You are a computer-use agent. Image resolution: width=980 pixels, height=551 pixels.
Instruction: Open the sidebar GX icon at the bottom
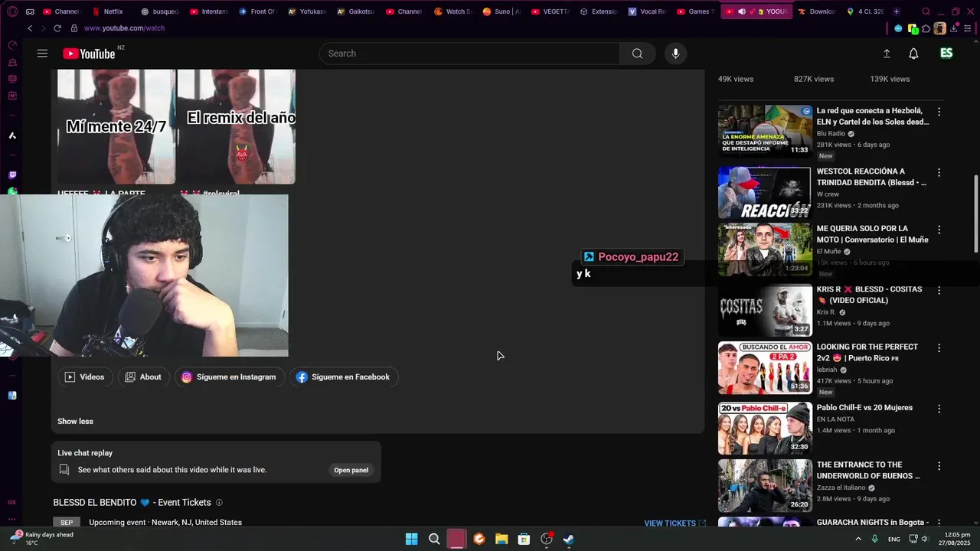click(12, 502)
